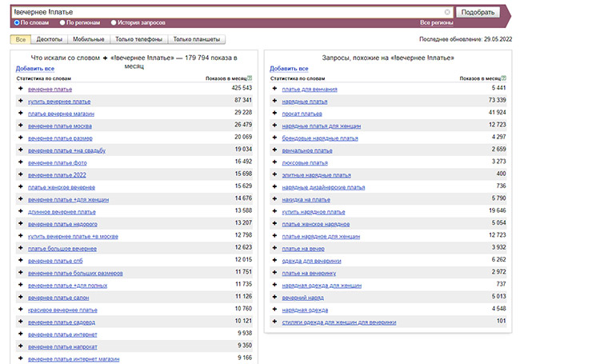Screen dimensions: 600x364
Task: Add 'прокат платьев' with its plus icon
Action: (x=274, y=113)
